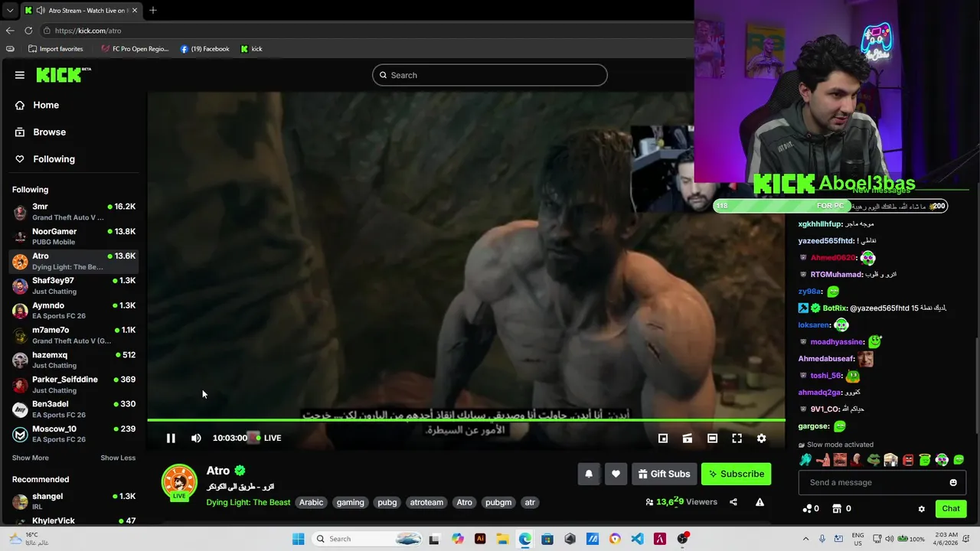Select the gaming tag
Viewport: 980px width, 551px height.
click(x=350, y=502)
